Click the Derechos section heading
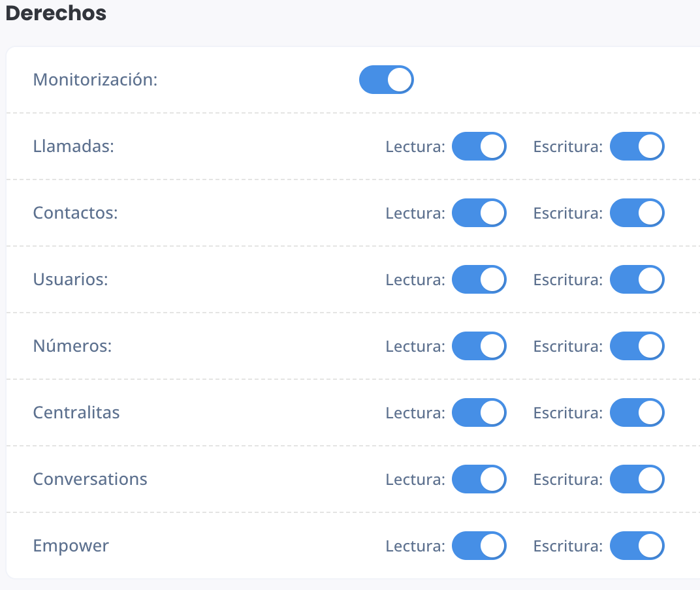The image size is (700, 590). 56,13
